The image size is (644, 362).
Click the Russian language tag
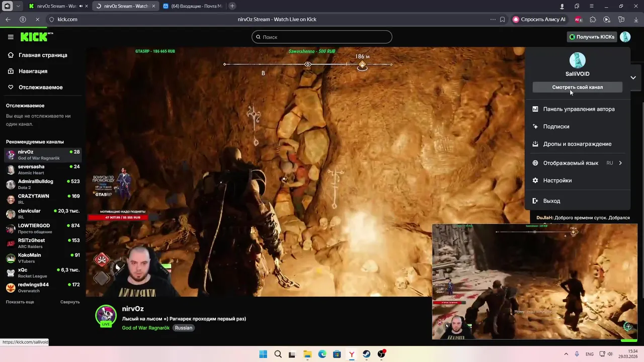(x=184, y=328)
